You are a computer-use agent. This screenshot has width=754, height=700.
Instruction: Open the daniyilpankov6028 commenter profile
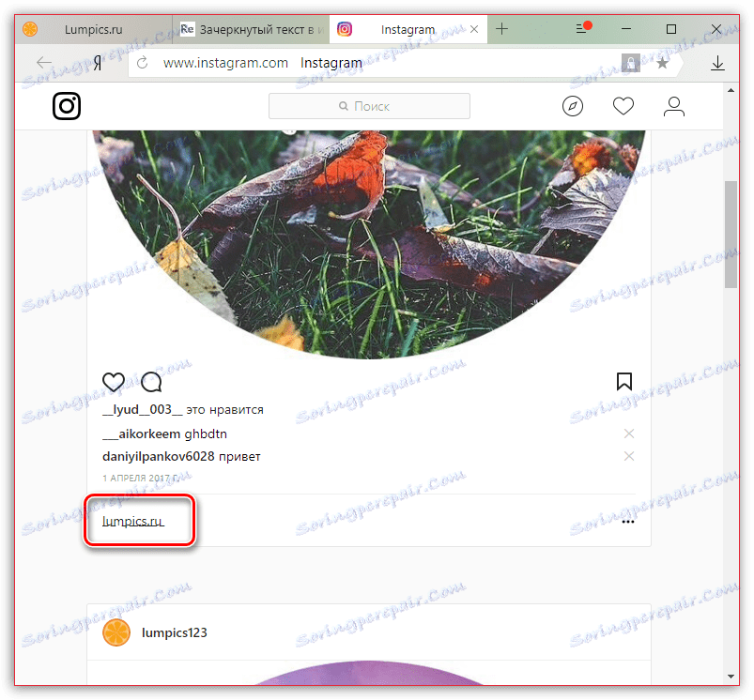coord(158,456)
